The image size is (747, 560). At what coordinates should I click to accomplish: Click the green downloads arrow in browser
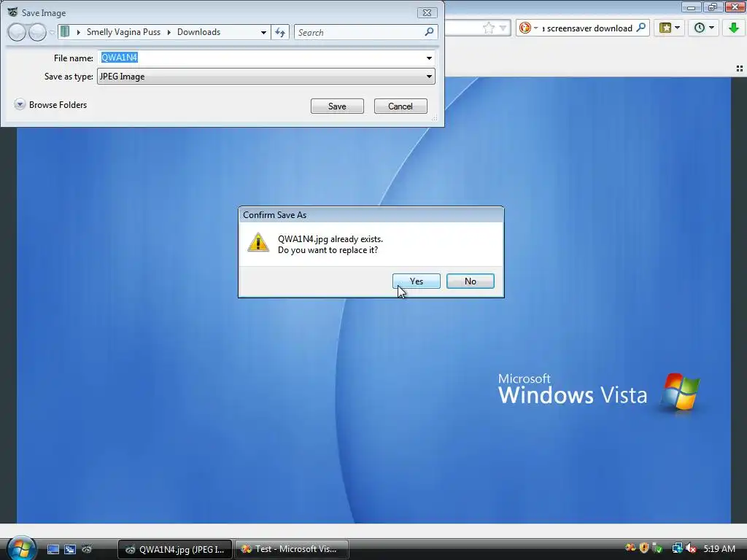734,28
